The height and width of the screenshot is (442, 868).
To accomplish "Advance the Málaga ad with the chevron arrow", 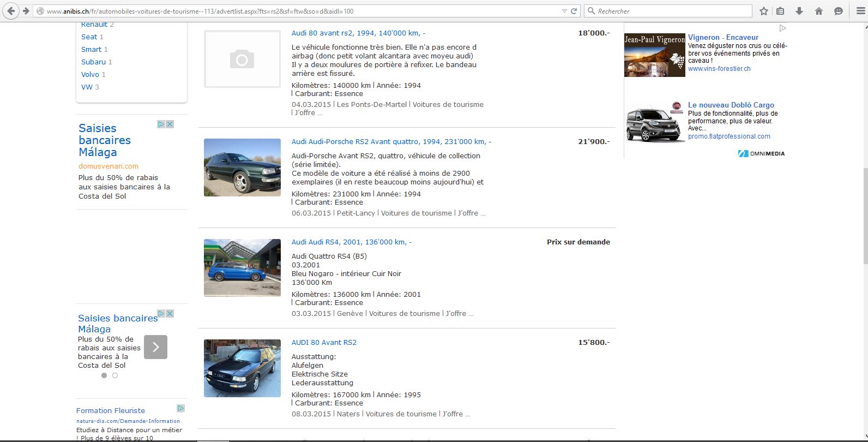I will click(155, 347).
